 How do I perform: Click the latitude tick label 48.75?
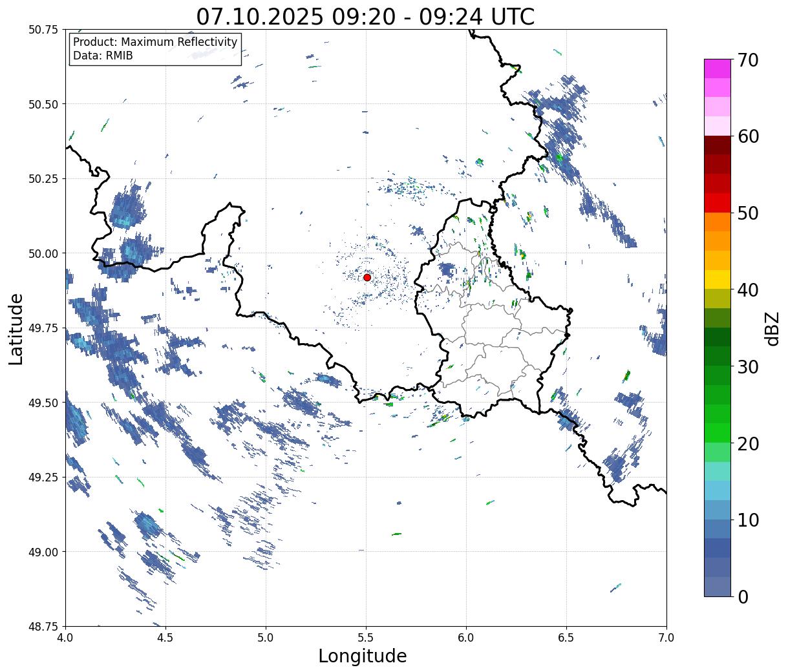43,626
